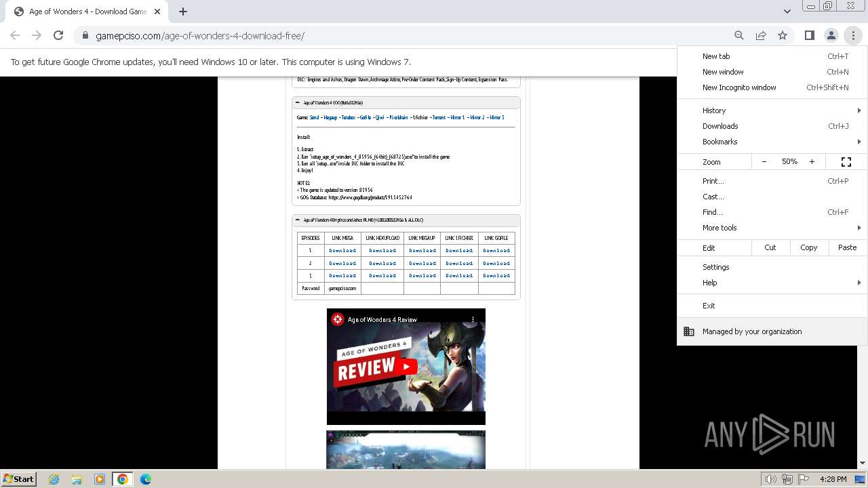Open side panel icon

(809, 35)
